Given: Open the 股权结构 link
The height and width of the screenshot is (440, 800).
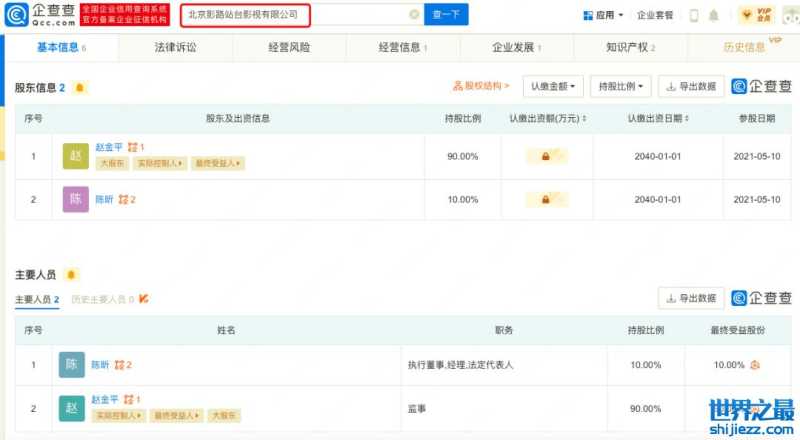Looking at the screenshot, I should tap(482, 86).
